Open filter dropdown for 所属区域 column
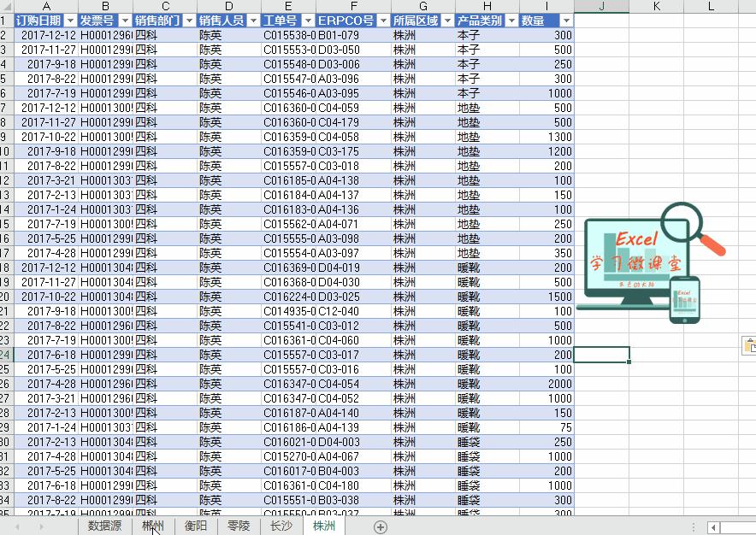Viewport: 756px width, 535px height. pos(448,21)
